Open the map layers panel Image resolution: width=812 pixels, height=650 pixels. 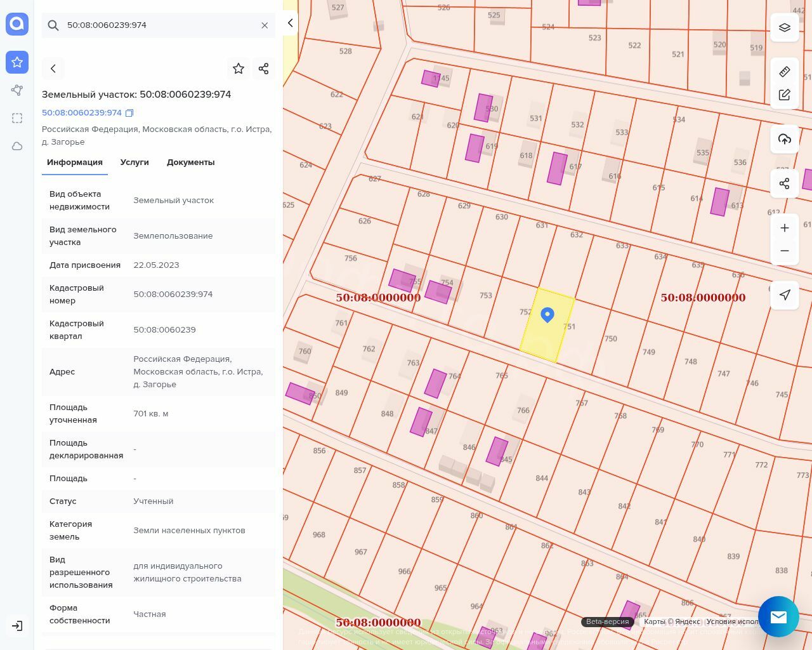click(785, 27)
